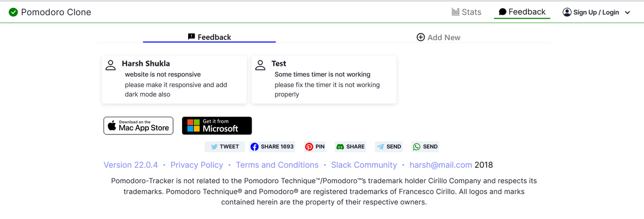This screenshot has height=219, width=644.
Task: Click the Microsoft four-color logo icon
Action: click(193, 126)
